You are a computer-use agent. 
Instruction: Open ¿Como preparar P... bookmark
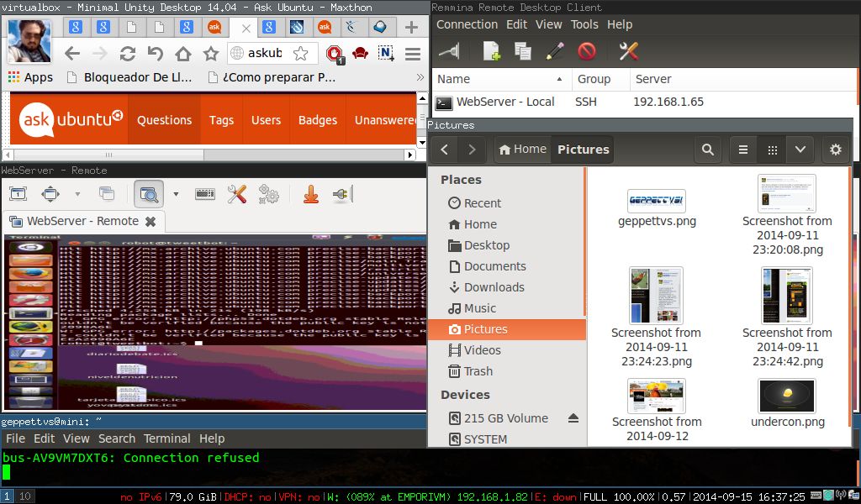272,77
